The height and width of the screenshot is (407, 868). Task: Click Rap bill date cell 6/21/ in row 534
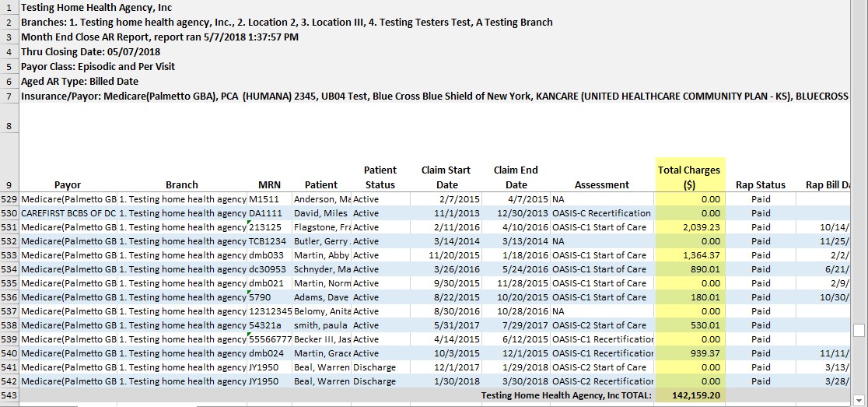pos(822,269)
